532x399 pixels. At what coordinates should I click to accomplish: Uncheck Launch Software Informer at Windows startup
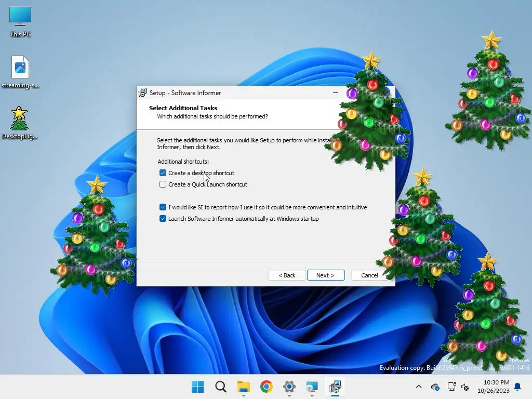(163, 219)
